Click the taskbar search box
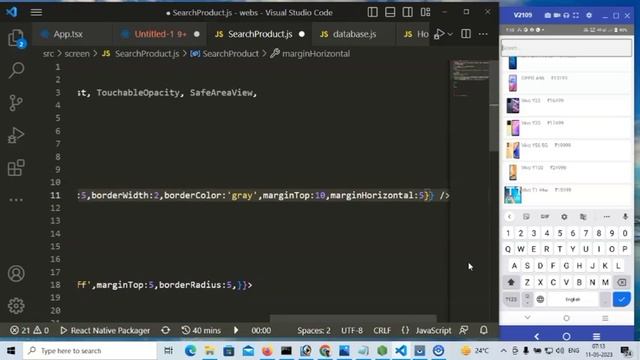This screenshot has width=640, height=360. click(x=90, y=351)
